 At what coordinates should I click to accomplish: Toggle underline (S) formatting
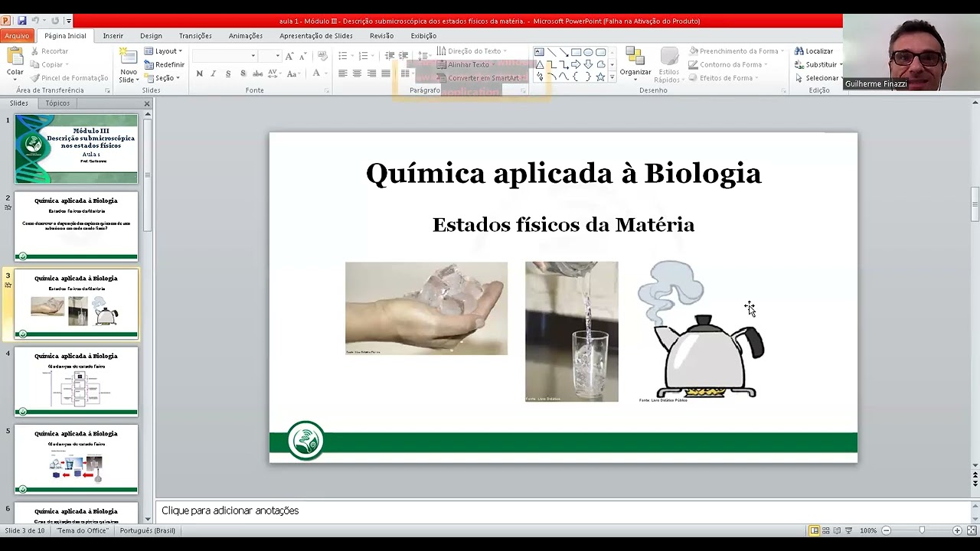coord(228,73)
